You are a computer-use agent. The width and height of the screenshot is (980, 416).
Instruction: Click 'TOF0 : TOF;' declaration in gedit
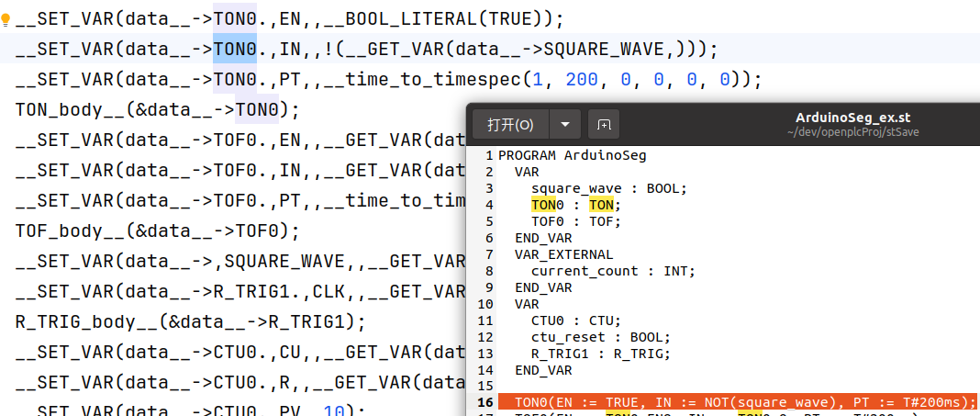coord(576,221)
